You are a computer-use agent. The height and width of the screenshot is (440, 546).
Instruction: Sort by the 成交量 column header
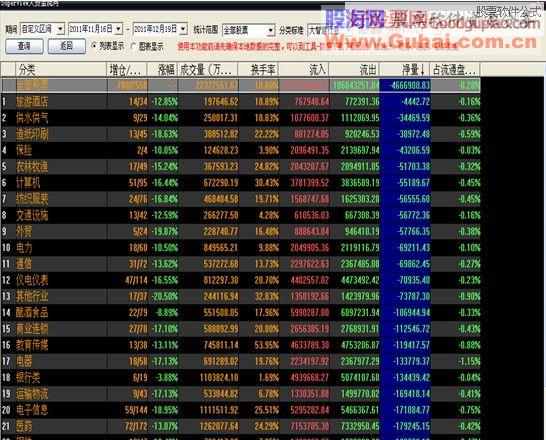tap(208, 70)
